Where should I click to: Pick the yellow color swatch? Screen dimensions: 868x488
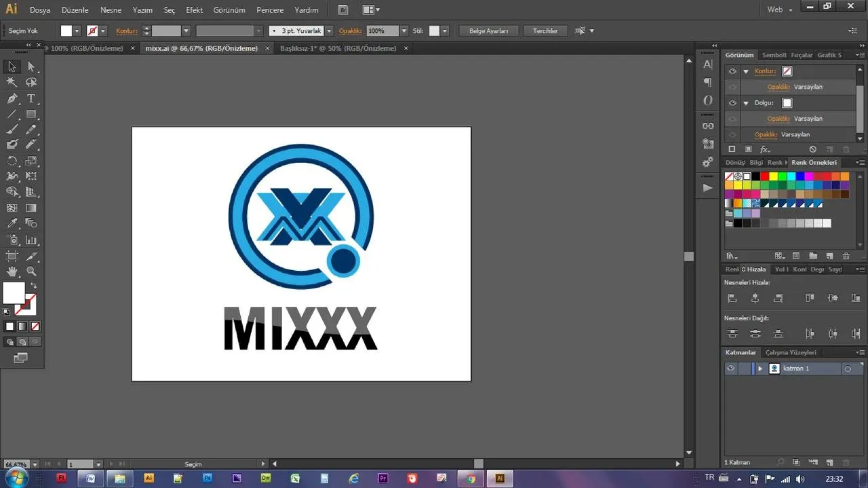pos(773,176)
